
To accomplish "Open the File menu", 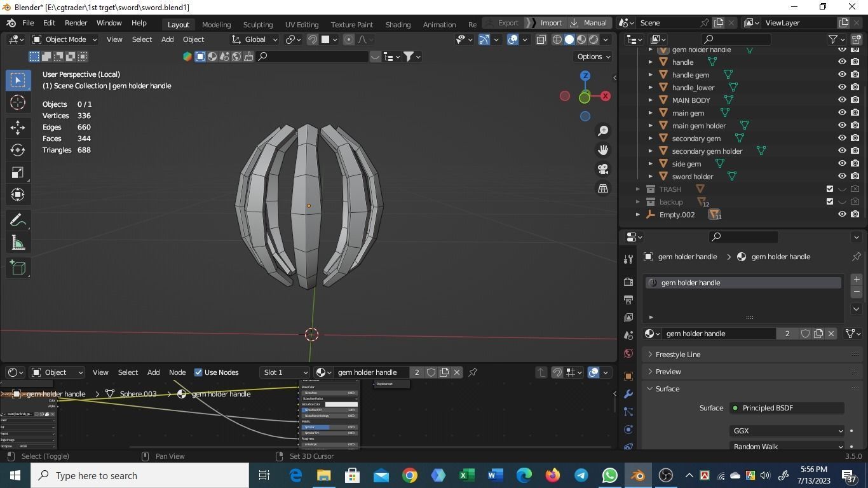I will coord(28,23).
